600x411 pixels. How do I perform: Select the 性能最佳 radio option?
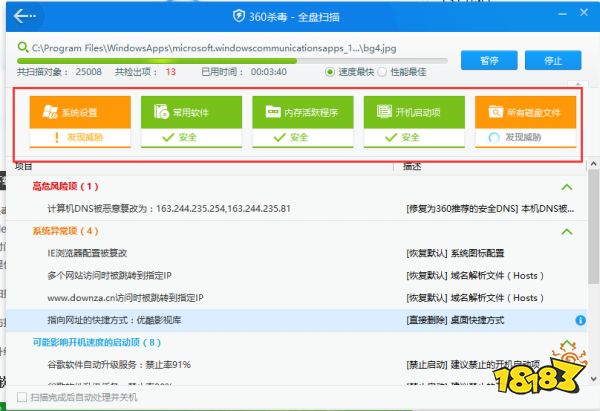(382, 72)
